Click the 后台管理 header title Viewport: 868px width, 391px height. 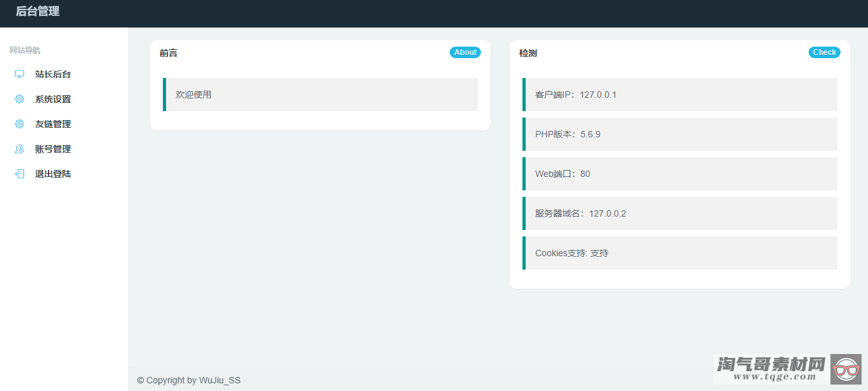(x=36, y=11)
